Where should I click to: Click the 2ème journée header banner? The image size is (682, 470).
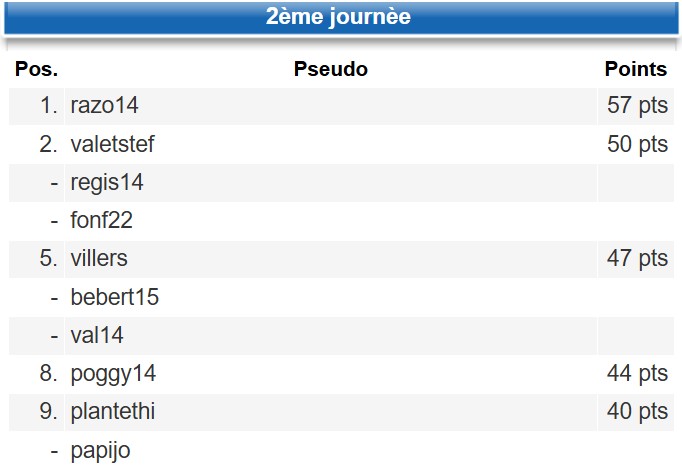(x=341, y=18)
